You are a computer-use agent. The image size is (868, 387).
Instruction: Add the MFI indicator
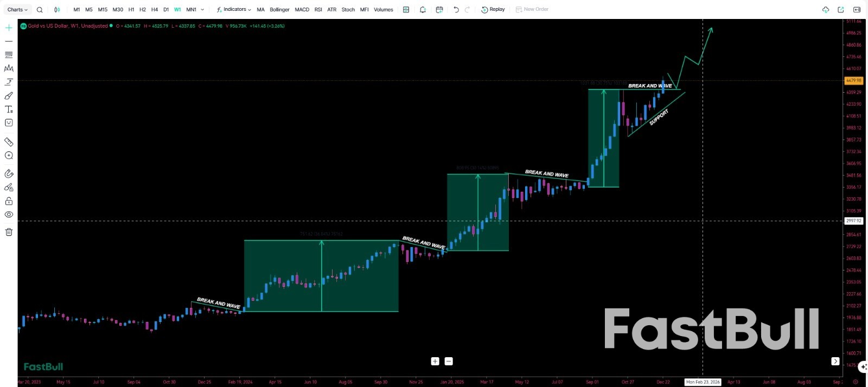pos(364,9)
